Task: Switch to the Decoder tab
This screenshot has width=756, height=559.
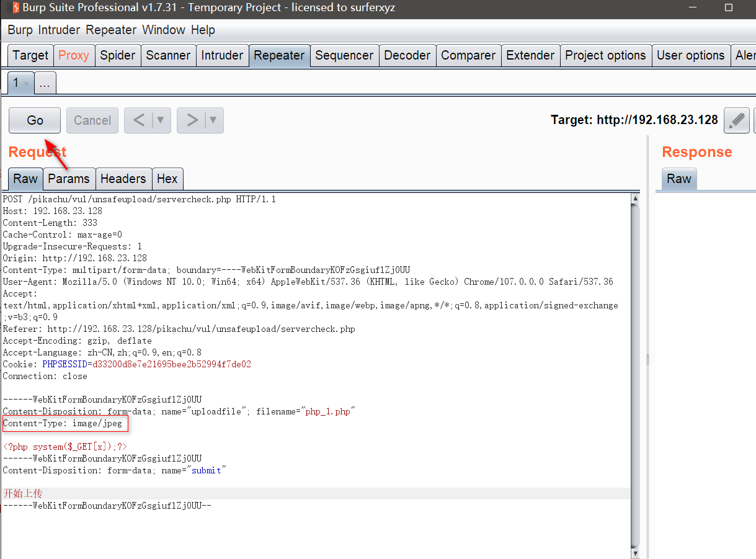Action: (406, 55)
